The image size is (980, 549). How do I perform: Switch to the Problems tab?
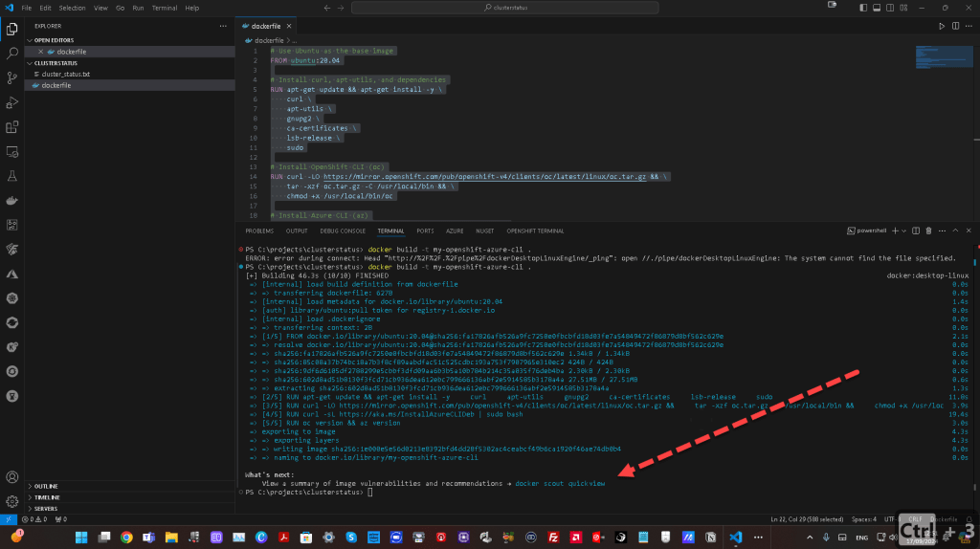tap(259, 231)
